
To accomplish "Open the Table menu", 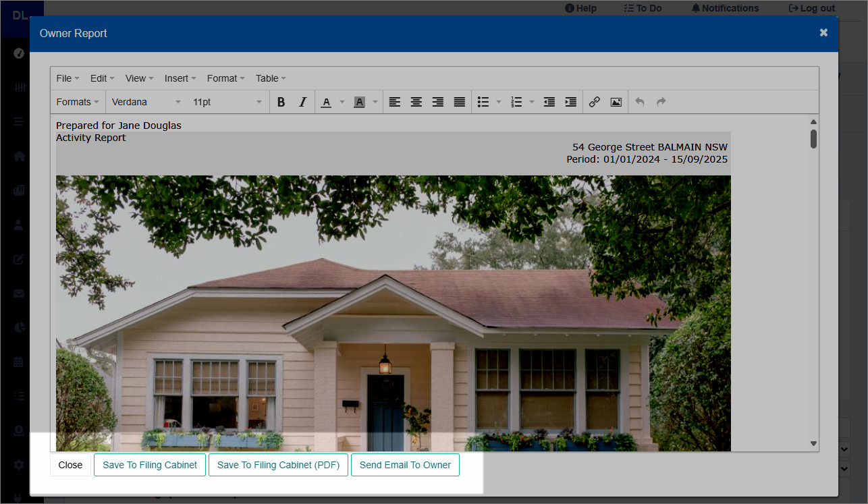I will pos(271,78).
